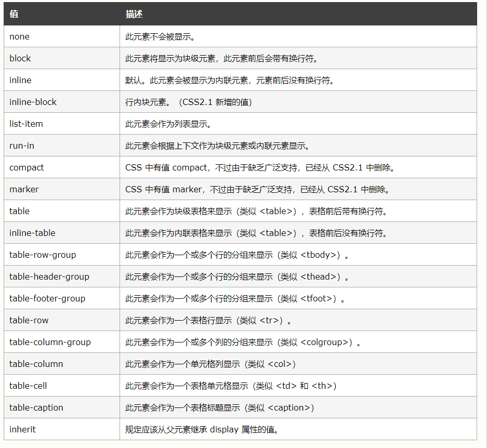Image resolution: width=487 pixels, height=448 pixels.
Task: Select the 'table-caption' value cell
Action: pos(62,407)
